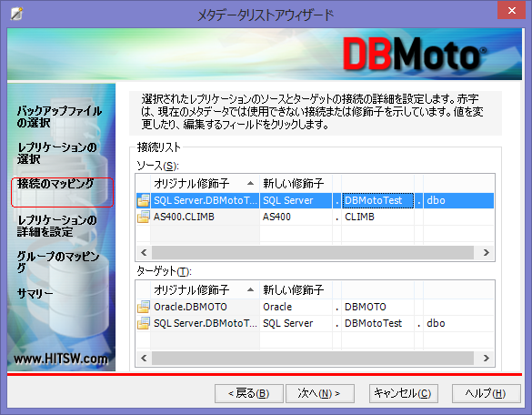Sort source list by オリジナル修飾子 arrow
Image resolution: width=532 pixels, height=415 pixels.
[250, 184]
